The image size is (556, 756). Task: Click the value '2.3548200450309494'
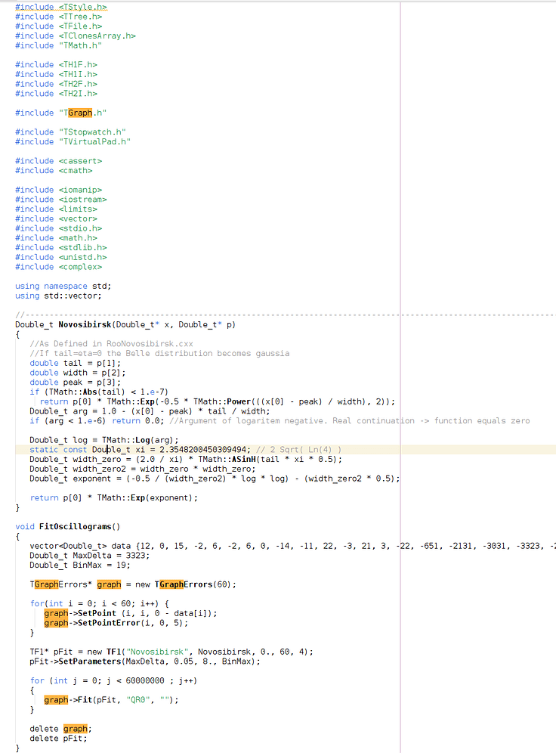click(203, 450)
